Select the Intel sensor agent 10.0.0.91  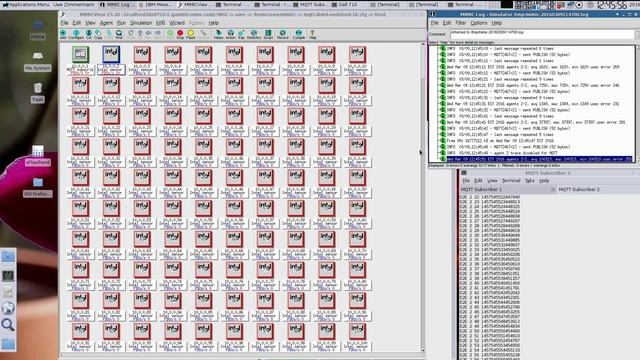(x=80, y=331)
